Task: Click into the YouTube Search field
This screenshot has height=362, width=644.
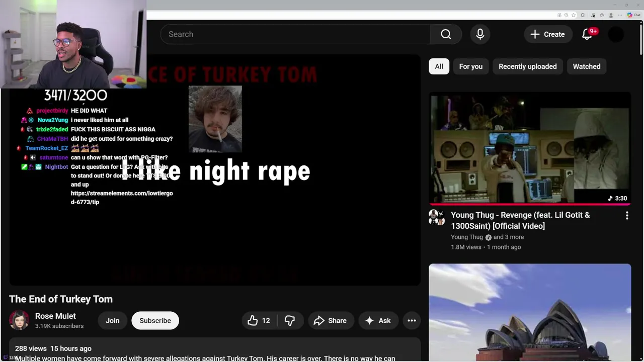Action: point(295,34)
